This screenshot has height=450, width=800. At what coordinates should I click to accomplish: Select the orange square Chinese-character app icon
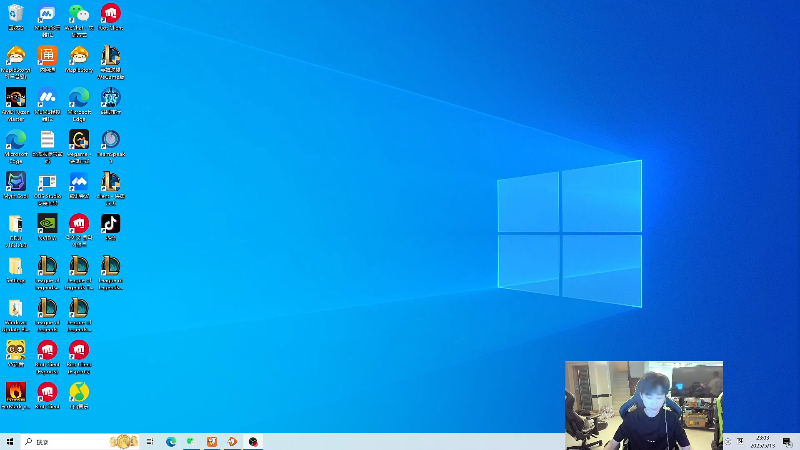[x=47, y=59]
